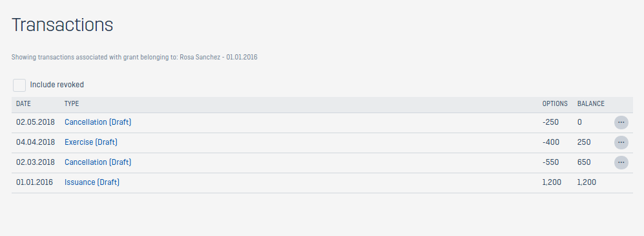This screenshot has width=644, height=236.
Task: Click the TYPE column header
Action: pos(72,103)
